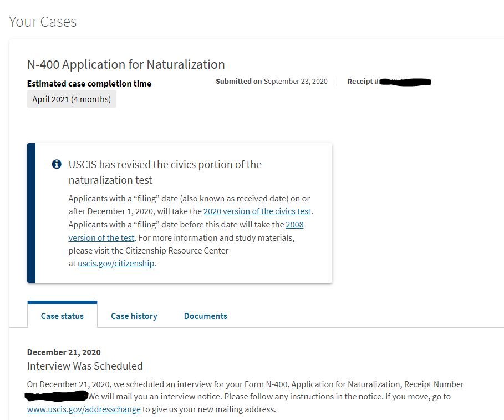Click the Submitted on September 23, 2020 text
This screenshot has height=420, width=504.
click(x=271, y=81)
